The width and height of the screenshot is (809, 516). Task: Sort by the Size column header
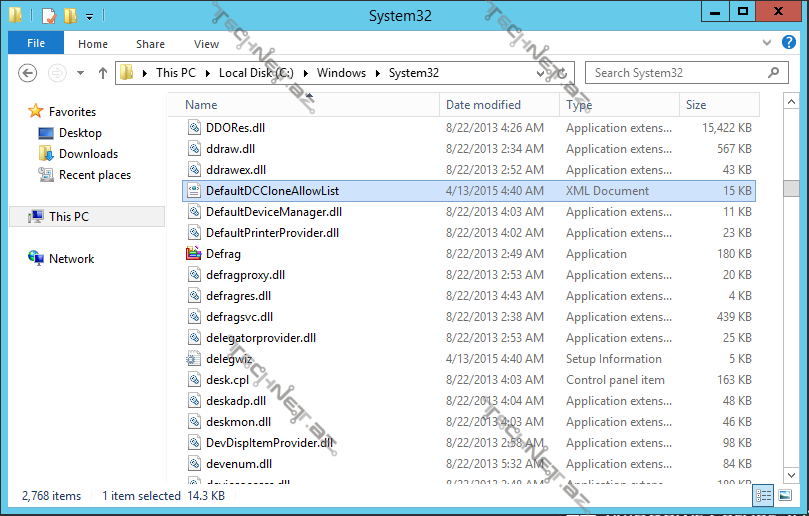[719, 105]
